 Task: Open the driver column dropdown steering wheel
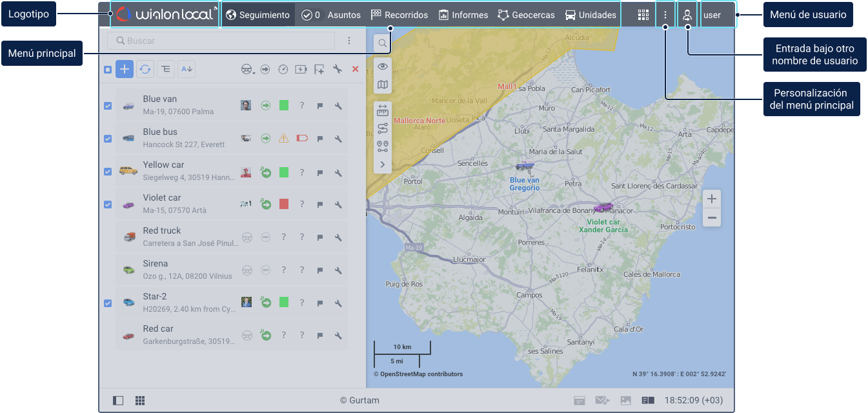coord(247,70)
